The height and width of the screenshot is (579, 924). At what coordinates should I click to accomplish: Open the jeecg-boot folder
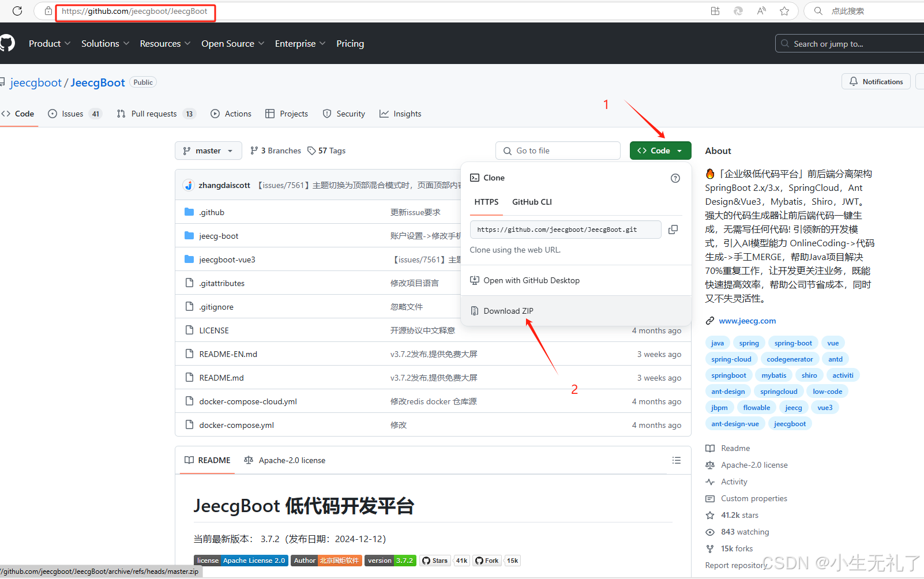[219, 236]
